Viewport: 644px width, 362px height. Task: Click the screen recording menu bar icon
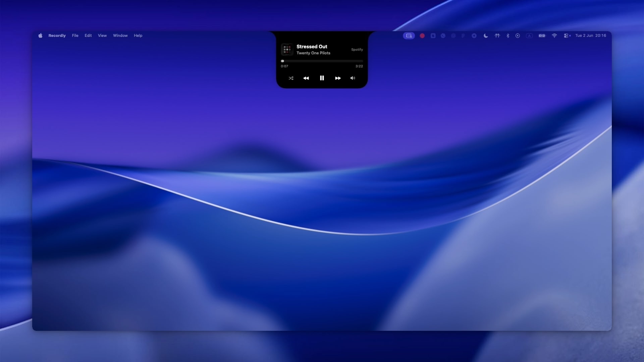coord(409,36)
